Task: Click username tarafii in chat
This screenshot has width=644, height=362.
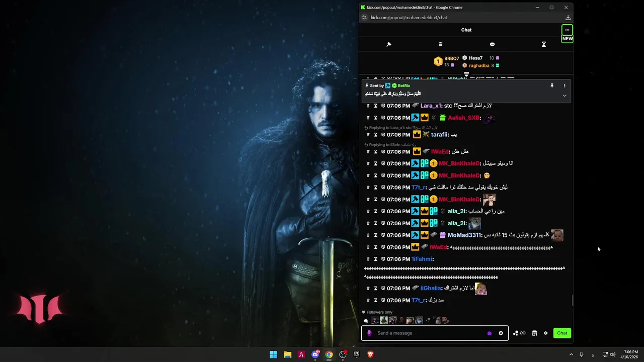Action: point(439,135)
